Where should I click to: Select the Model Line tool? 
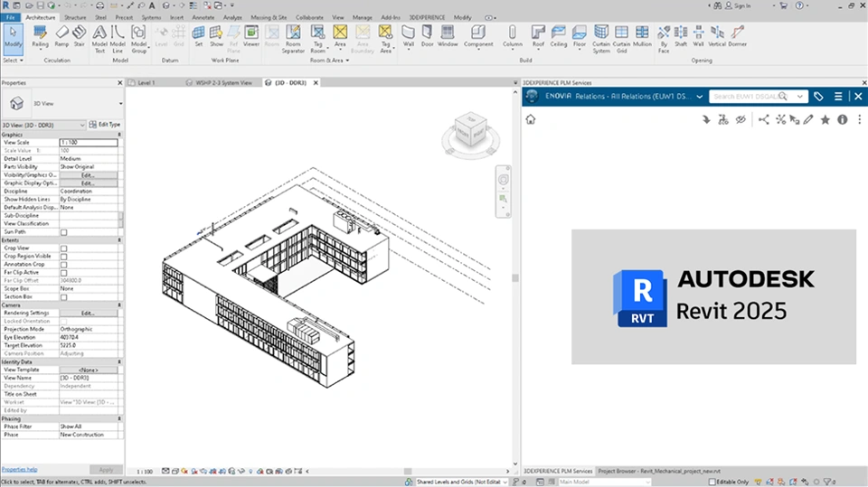click(118, 39)
